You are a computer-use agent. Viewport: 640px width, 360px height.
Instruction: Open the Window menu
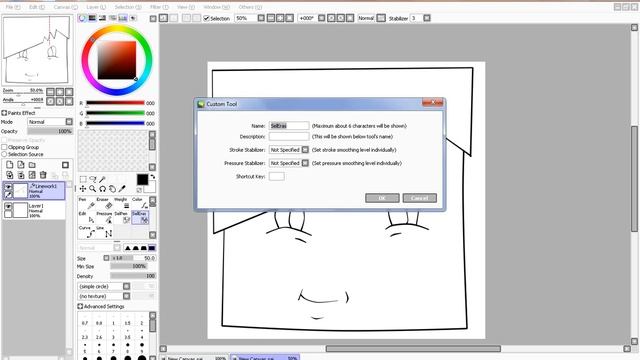click(216, 7)
